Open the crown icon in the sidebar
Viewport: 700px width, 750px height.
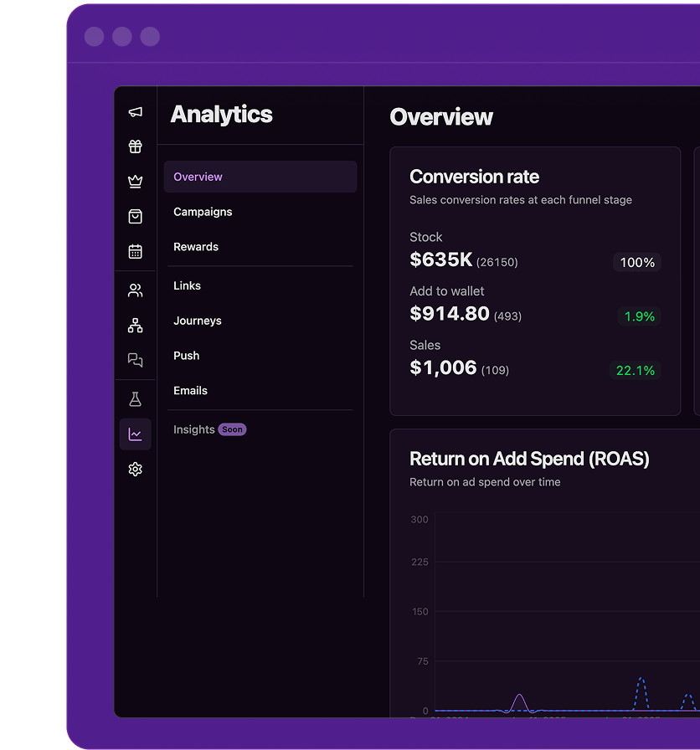coord(136,182)
